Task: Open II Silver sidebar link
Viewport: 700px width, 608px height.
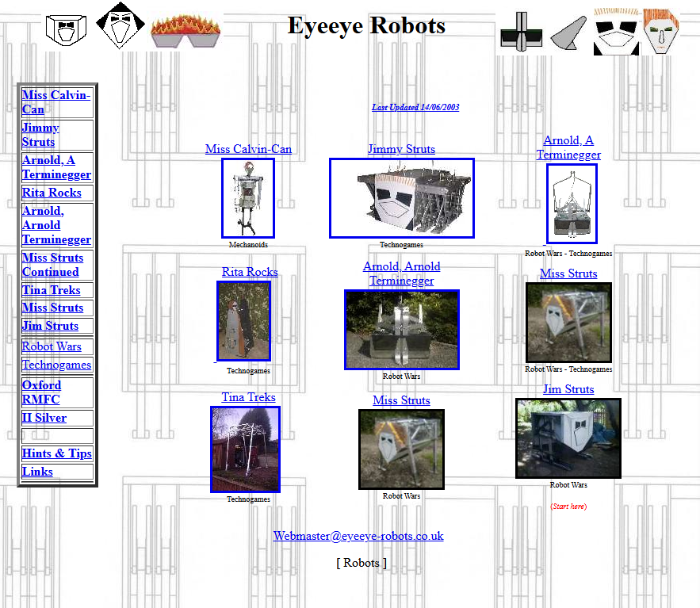Action: 44,418
